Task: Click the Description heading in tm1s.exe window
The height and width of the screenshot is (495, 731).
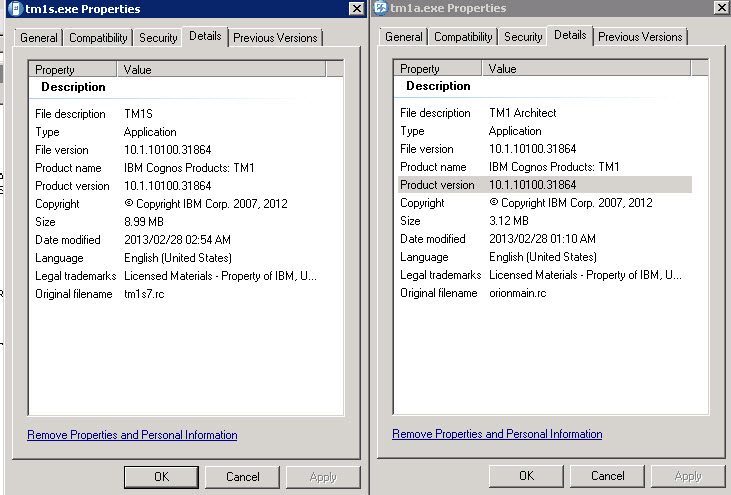Action: tap(73, 87)
